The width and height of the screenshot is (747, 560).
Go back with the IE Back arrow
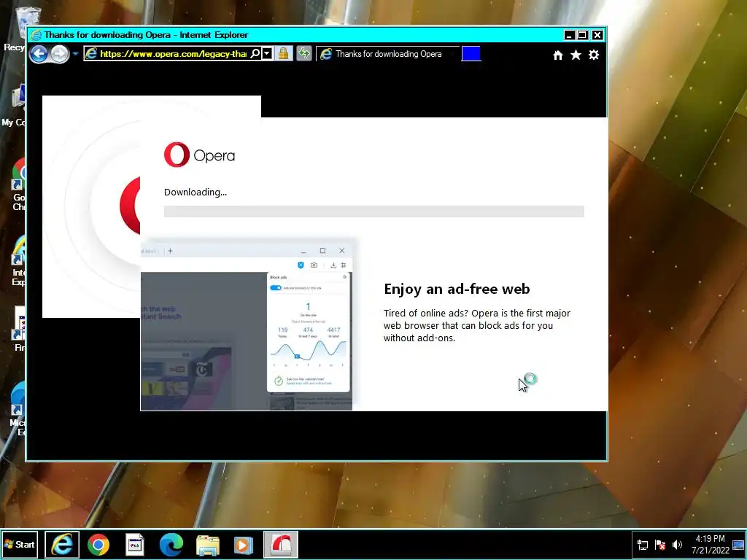[x=38, y=54]
